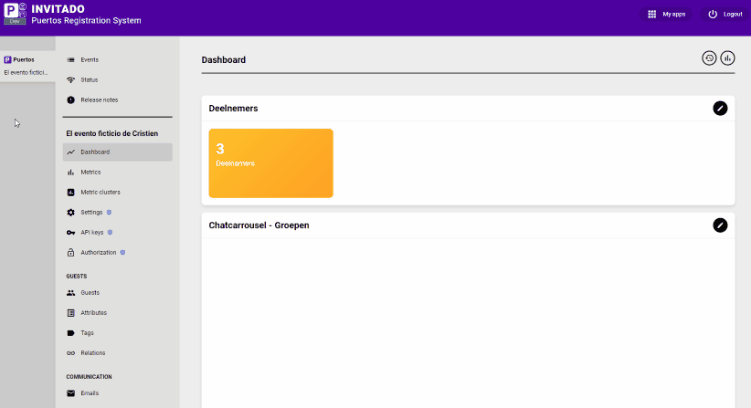Open Release notes in sidebar

tap(117, 100)
